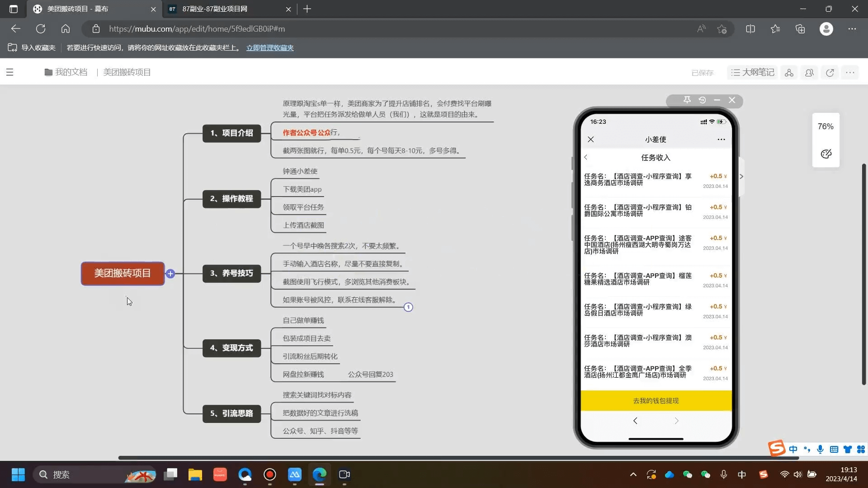Select node 1、项目介绍
Viewport: 868px width, 488px height.
click(x=231, y=133)
